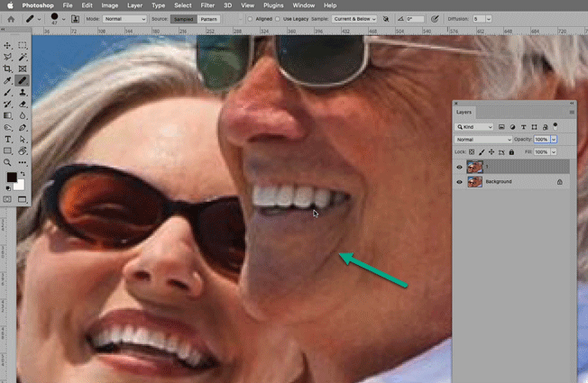Enable the Use Legacy checkbox

[278, 19]
